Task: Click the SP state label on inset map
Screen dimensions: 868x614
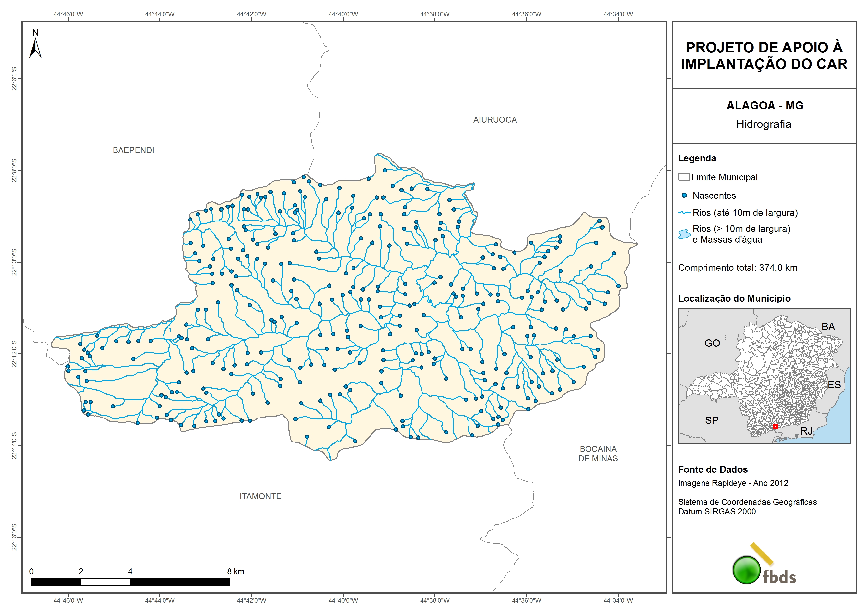Action: (x=711, y=420)
